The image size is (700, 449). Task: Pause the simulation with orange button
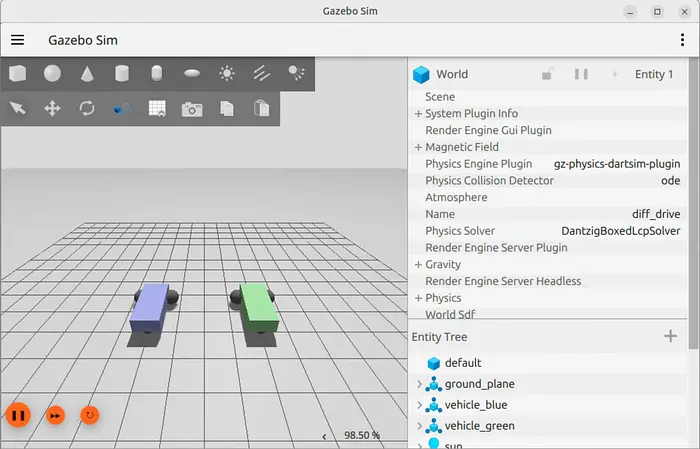point(18,414)
